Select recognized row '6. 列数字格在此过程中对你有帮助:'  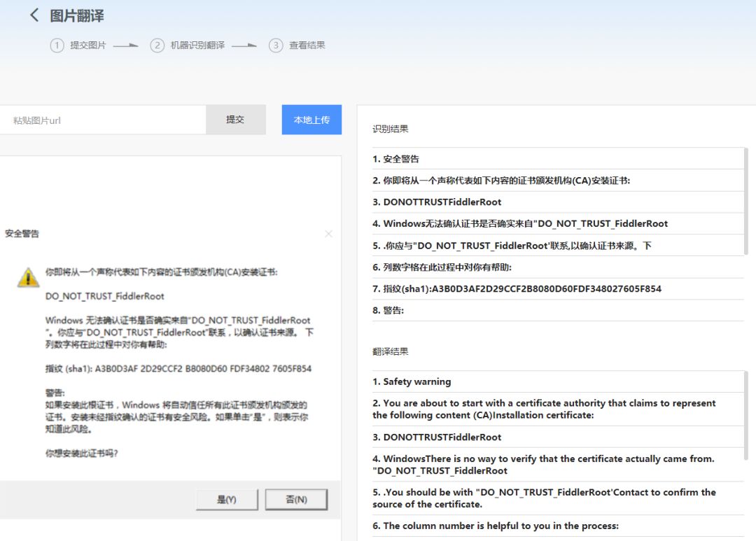558,267
